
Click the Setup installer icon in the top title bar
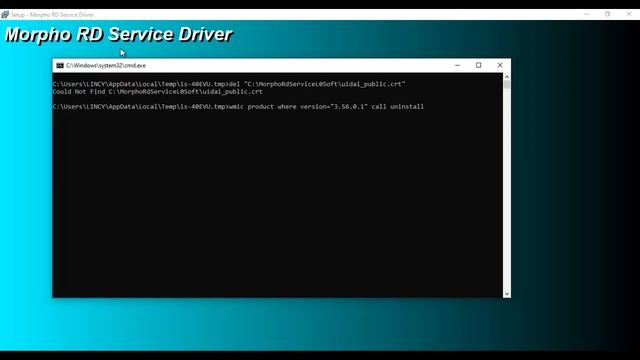pyautogui.click(x=5, y=15)
